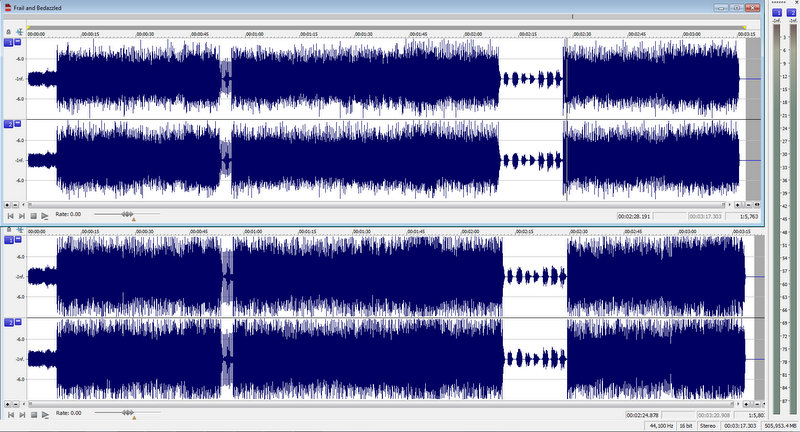Viewport: 800px width, 432px height.
Task: Click the zoom ratio field 1:5,763
Action: [742, 217]
